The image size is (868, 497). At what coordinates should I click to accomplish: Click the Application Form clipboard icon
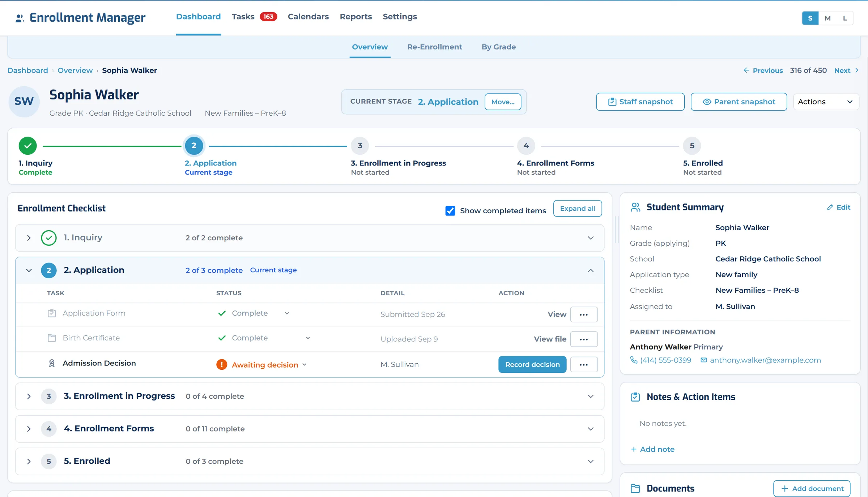click(52, 313)
